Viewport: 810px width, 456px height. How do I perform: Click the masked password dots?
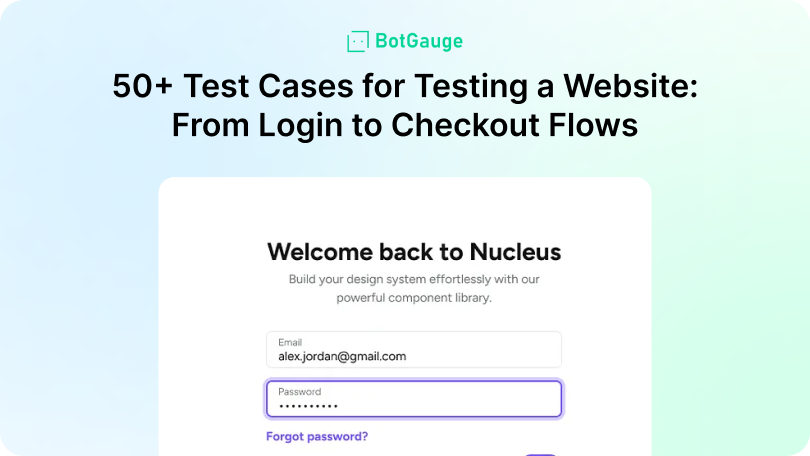point(308,407)
